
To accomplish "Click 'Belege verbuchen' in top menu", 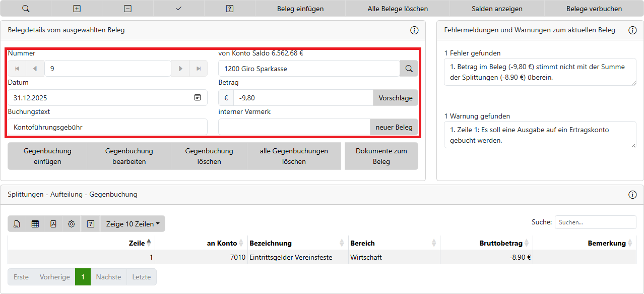I will [x=594, y=9].
